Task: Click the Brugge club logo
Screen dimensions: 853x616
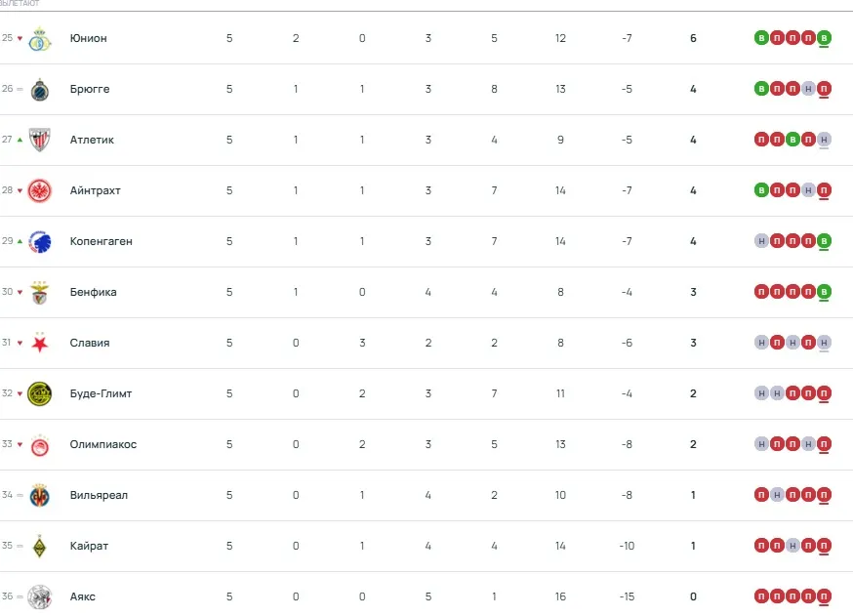Action: [40, 90]
